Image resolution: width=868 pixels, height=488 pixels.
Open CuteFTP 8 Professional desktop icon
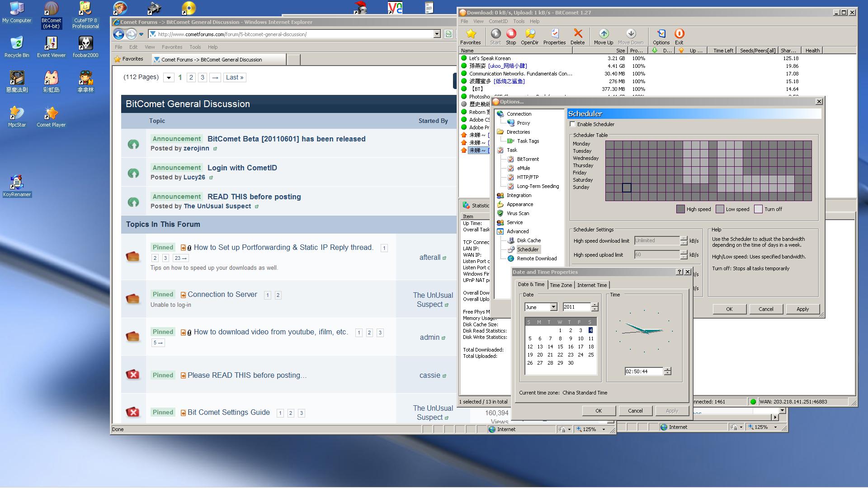[85, 15]
